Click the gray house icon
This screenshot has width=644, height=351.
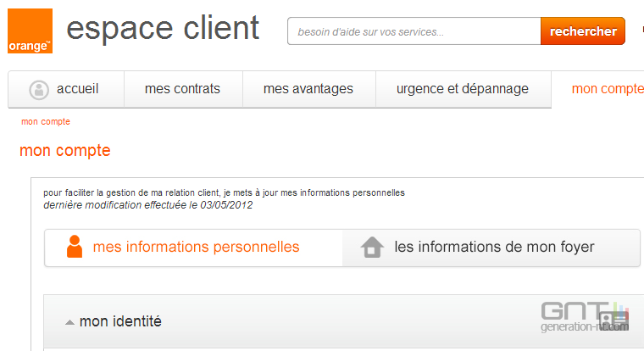click(x=372, y=247)
